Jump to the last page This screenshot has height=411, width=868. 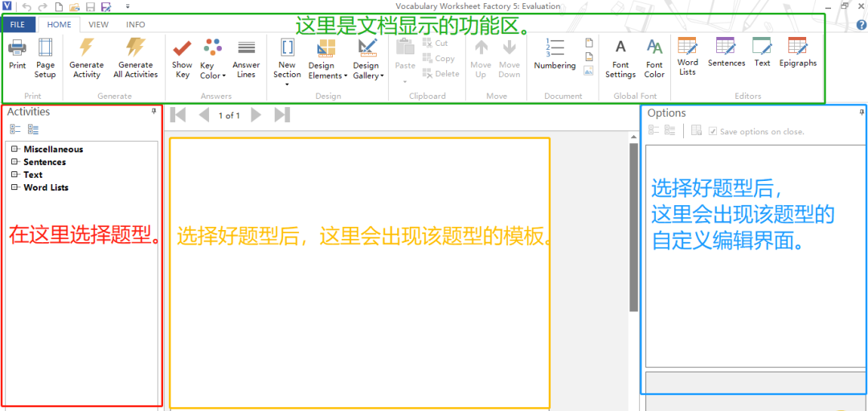pos(282,115)
